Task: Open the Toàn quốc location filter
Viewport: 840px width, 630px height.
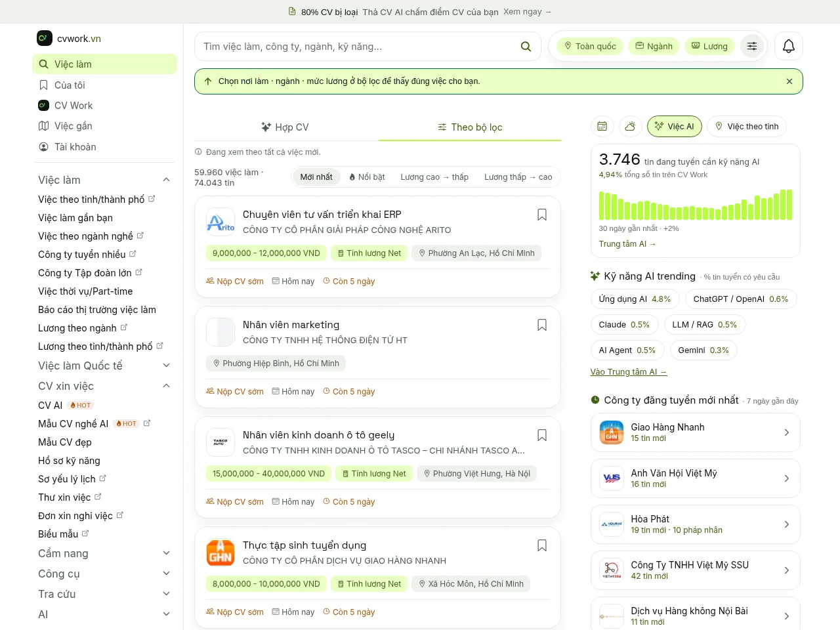Action: (x=590, y=46)
